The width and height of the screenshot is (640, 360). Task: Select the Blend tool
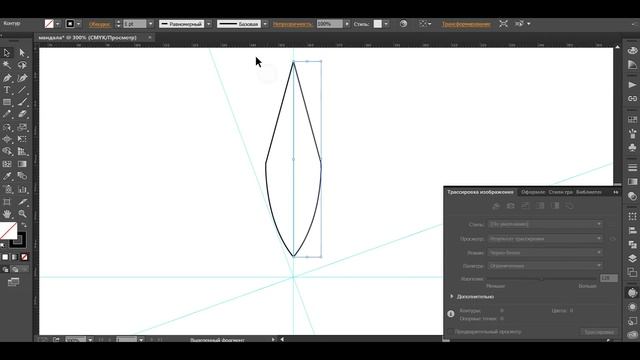coord(22,176)
